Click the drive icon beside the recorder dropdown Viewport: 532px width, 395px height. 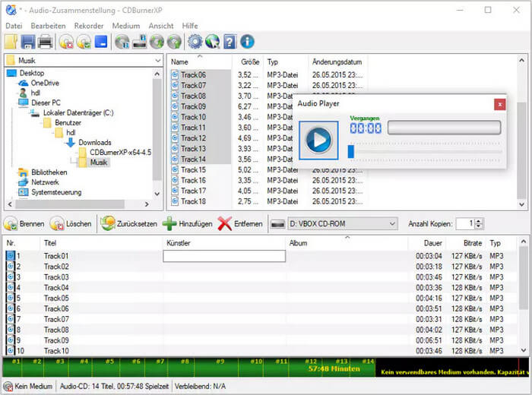(278, 224)
